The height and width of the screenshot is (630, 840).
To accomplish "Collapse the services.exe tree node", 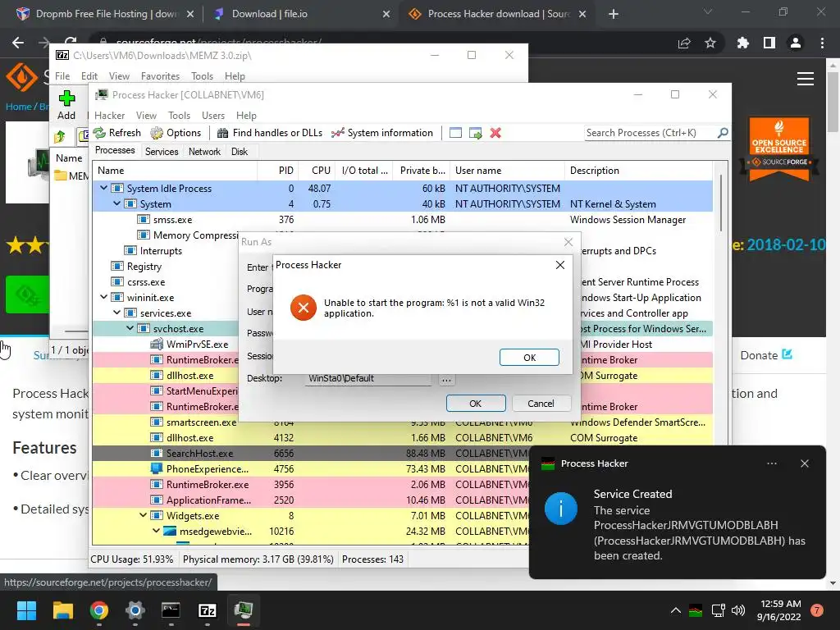I will tap(116, 313).
